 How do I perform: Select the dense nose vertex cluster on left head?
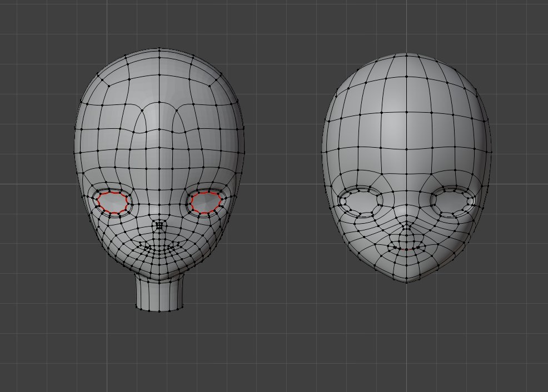click(160, 224)
